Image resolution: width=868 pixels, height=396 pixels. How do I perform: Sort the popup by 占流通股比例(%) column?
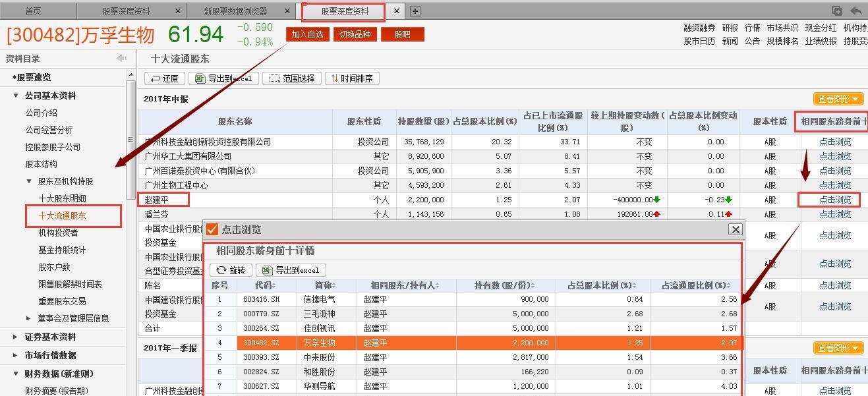[696, 285]
